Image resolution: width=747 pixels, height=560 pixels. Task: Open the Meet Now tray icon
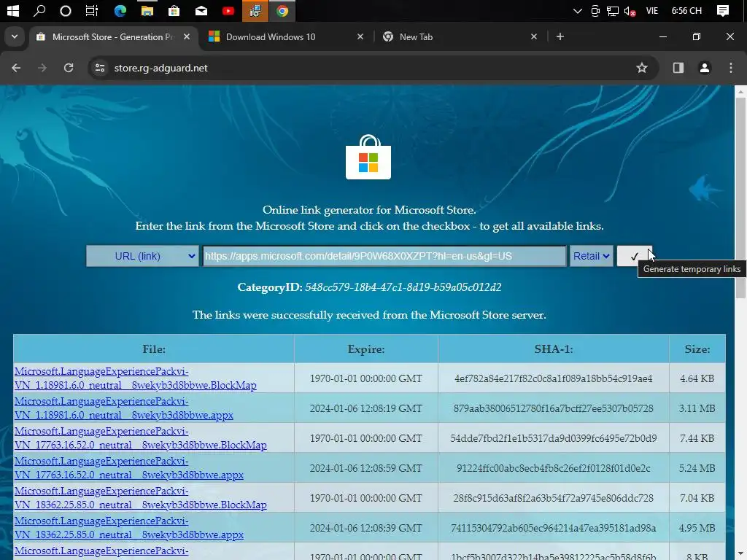click(595, 10)
